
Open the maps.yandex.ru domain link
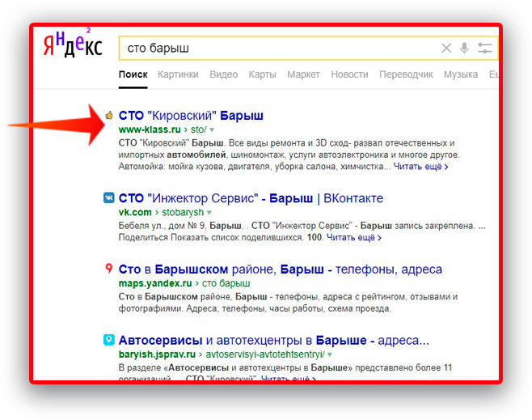point(155,283)
